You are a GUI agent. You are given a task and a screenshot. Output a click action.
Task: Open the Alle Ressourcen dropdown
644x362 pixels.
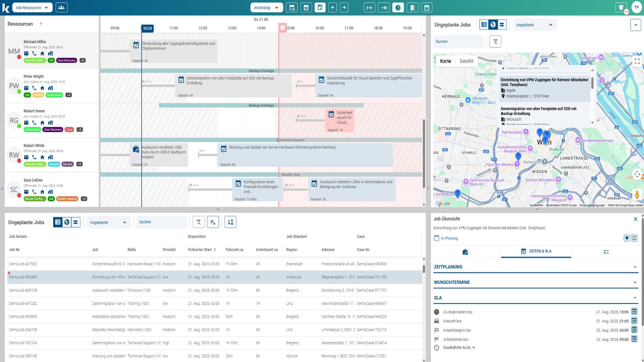tap(32, 7)
